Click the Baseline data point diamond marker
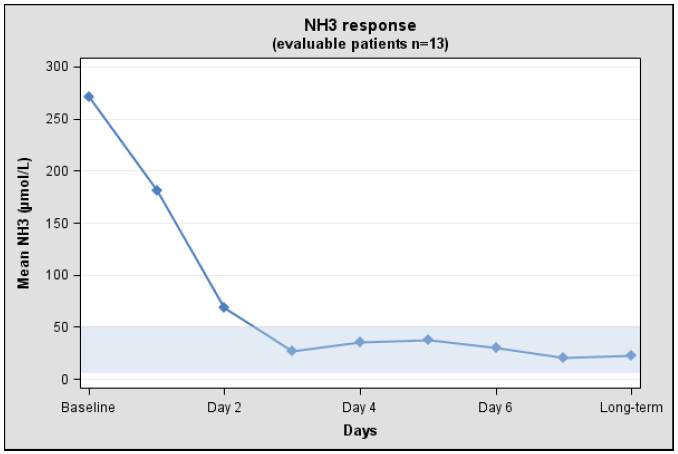The image size is (678, 454). click(89, 97)
